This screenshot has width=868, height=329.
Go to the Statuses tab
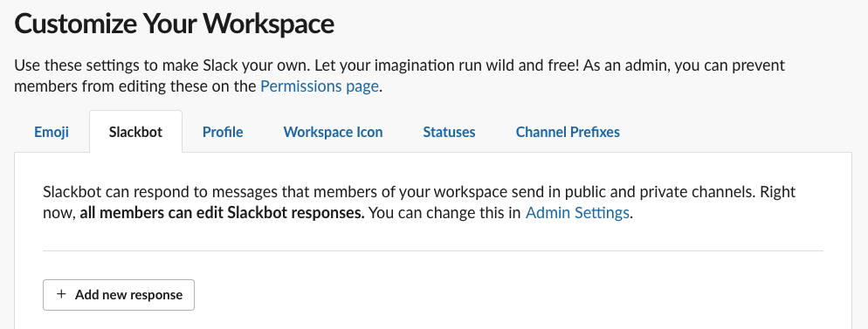click(449, 132)
